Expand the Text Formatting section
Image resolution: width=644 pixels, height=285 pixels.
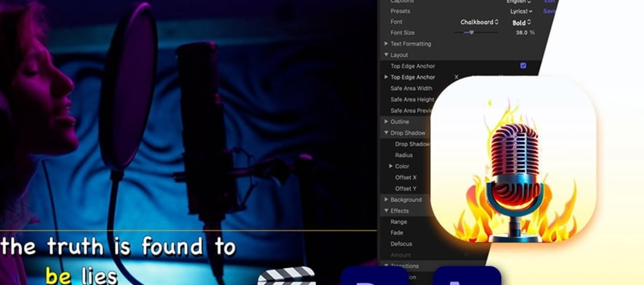(x=386, y=44)
